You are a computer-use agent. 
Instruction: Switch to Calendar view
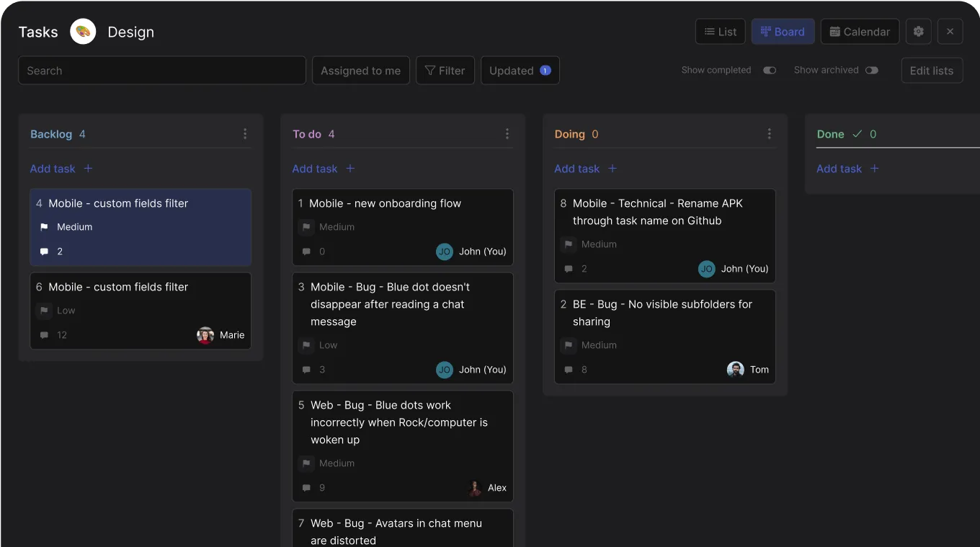(x=860, y=31)
